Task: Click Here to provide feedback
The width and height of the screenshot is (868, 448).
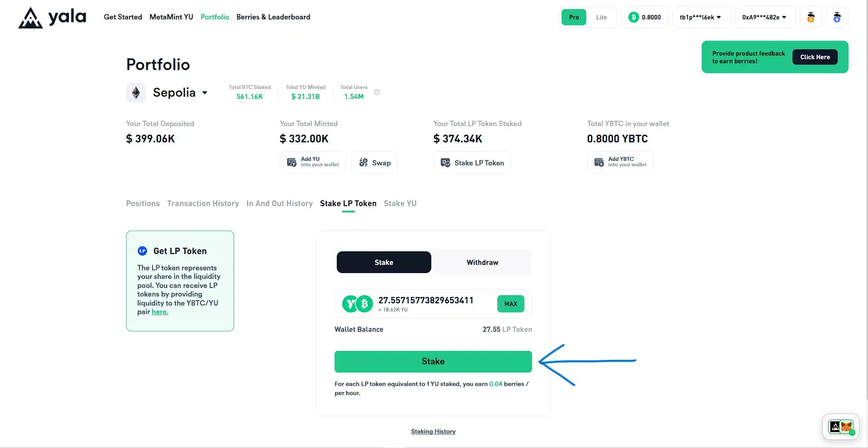Action: click(815, 57)
